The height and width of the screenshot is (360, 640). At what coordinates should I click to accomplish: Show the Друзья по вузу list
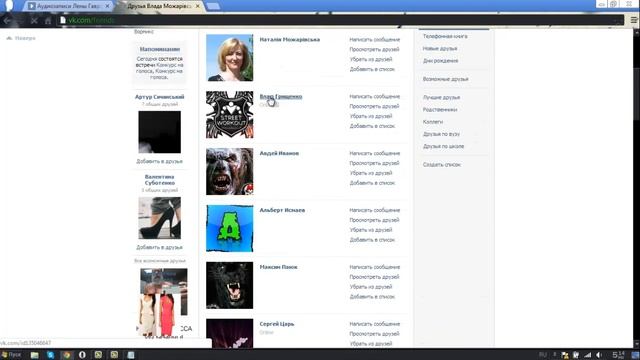click(441, 134)
